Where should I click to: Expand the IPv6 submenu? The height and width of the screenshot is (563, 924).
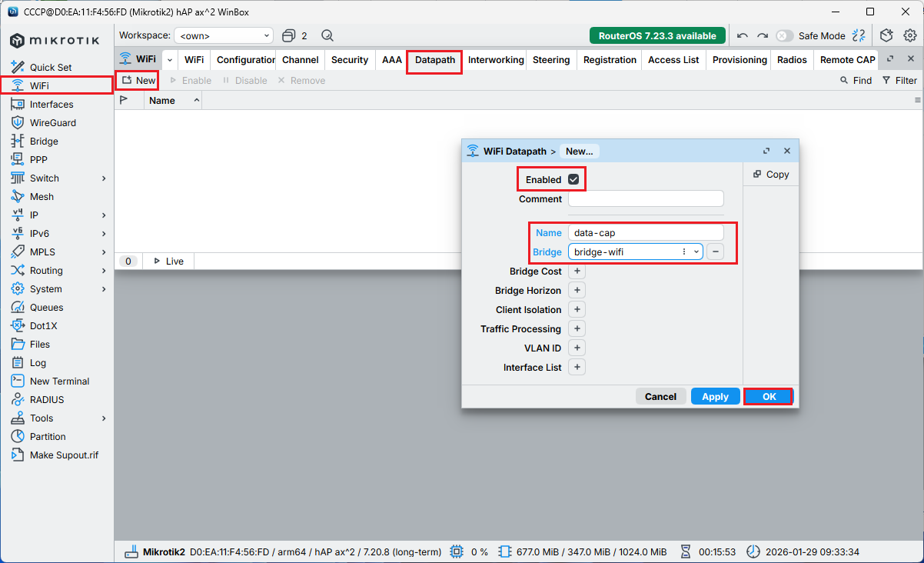point(104,234)
